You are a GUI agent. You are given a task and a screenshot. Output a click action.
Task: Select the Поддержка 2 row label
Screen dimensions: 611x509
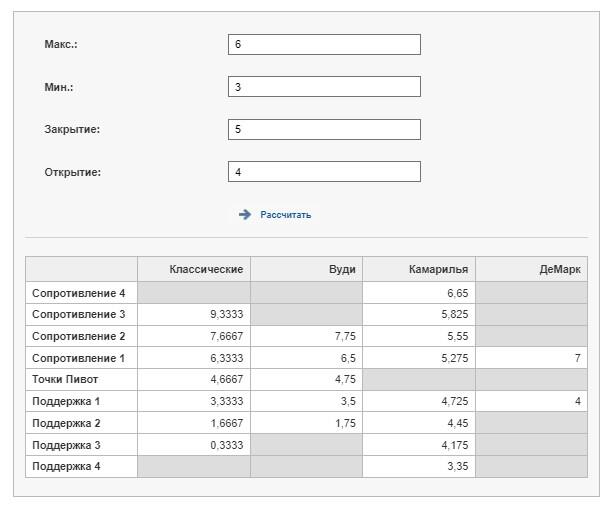point(66,423)
